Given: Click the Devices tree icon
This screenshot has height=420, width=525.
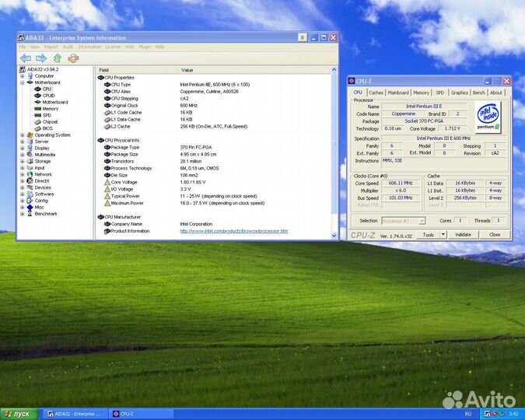Looking at the screenshot, I should click(30, 187).
